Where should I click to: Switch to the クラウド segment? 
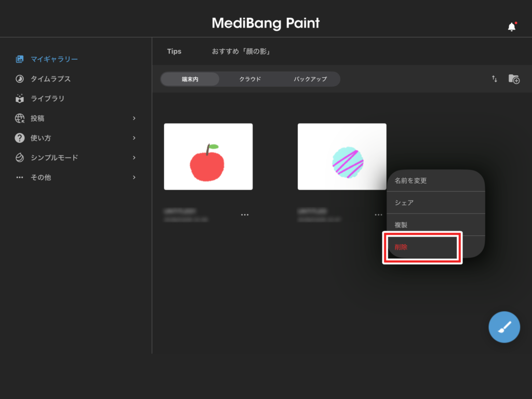pyautogui.click(x=250, y=79)
